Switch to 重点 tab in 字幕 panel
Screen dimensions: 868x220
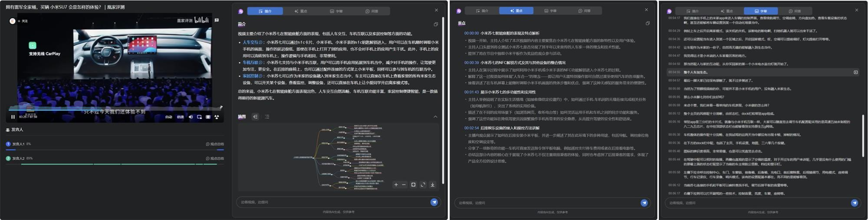pos(726,11)
